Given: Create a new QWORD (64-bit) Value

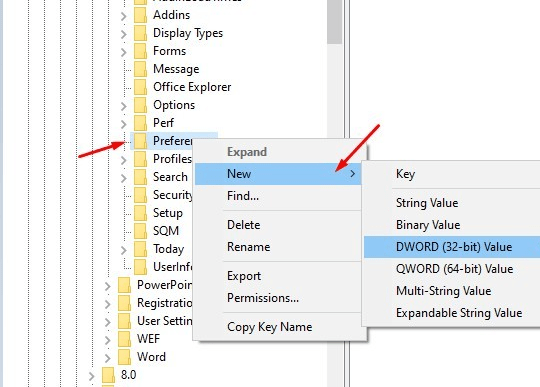Looking at the screenshot, I should click(452, 269).
